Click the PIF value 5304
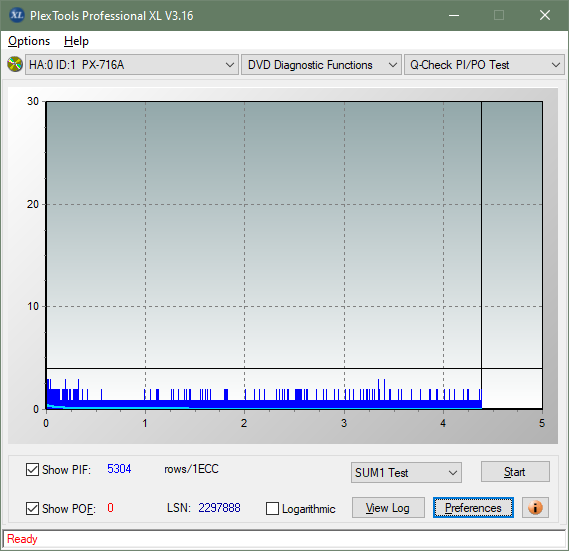The width and height of the screenshot is (569, 551). coord(119,469)
